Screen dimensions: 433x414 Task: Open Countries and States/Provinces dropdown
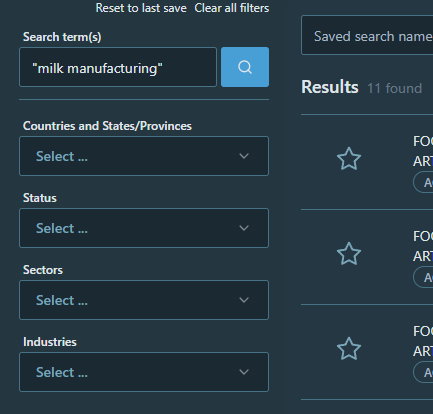pyautogui.click(x=144, y=156)
